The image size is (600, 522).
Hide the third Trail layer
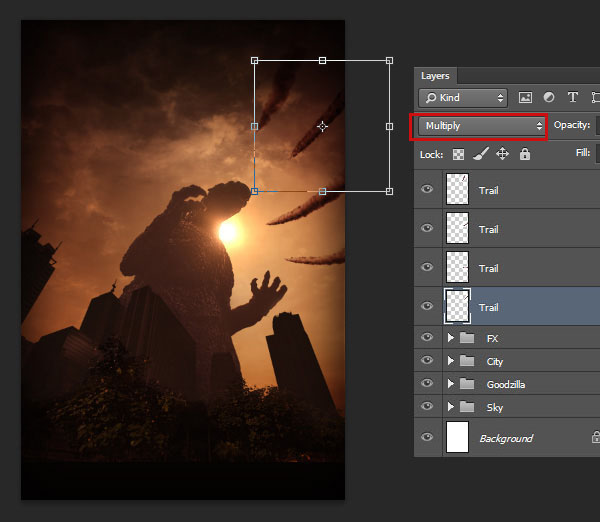pyautogui.click(x=427, y=267)
